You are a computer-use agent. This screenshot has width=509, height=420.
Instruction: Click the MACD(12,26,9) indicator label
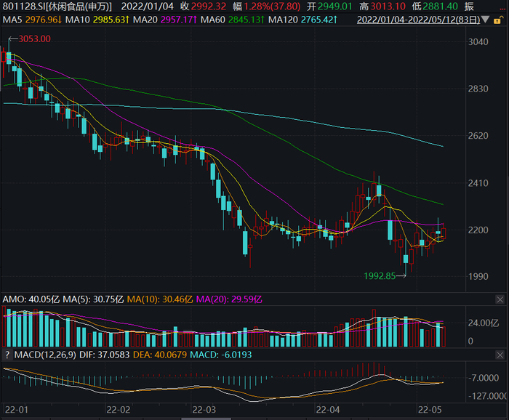tap(45, 355)
